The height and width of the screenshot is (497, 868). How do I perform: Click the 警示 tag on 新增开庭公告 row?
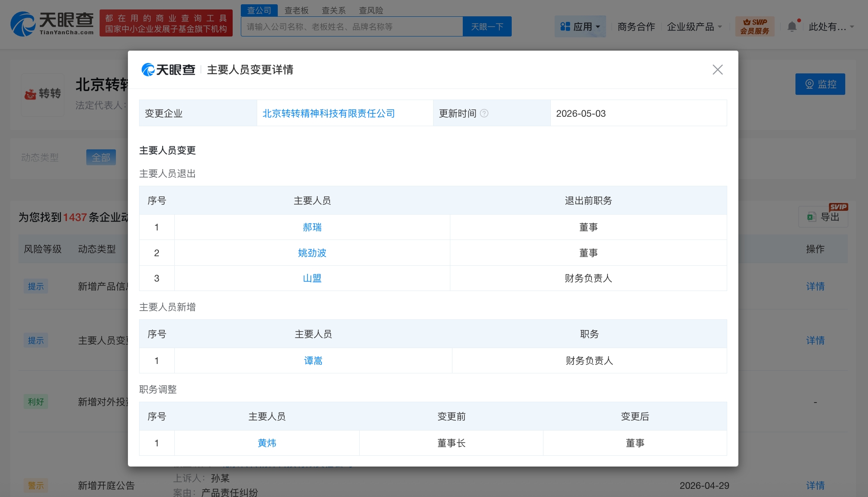point(36,485)
